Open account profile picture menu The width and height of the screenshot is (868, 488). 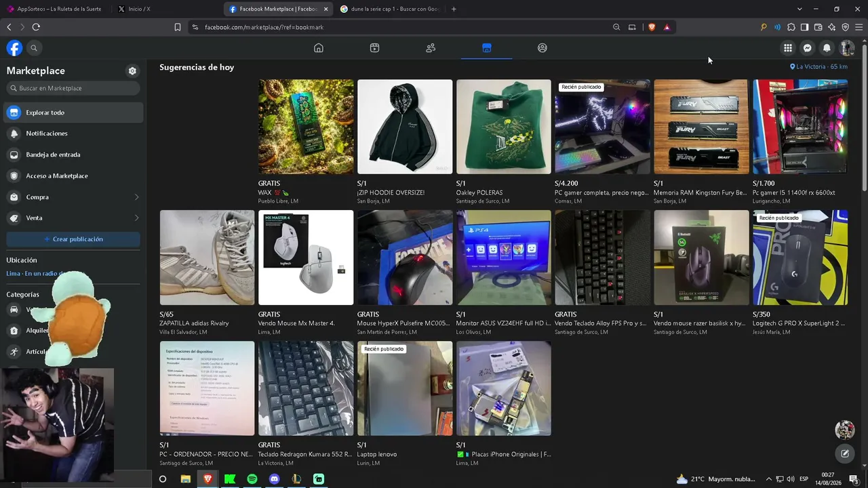[x=846, y=48]
